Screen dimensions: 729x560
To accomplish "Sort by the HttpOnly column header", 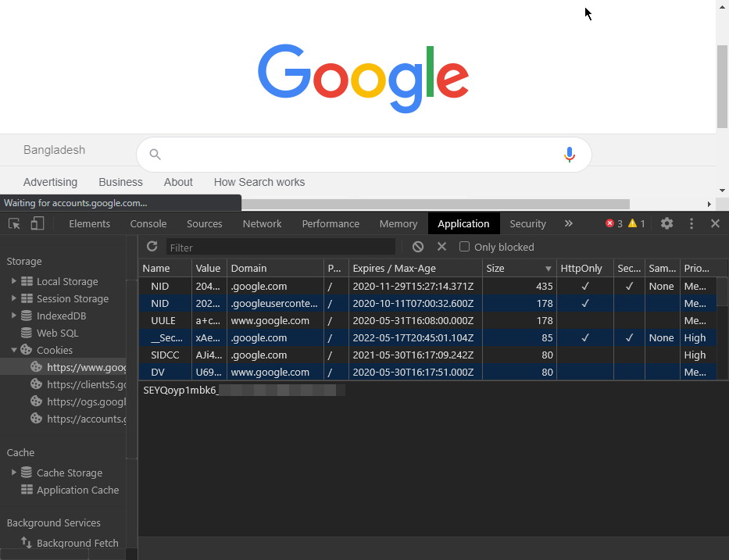I will [x=585, y=268].
